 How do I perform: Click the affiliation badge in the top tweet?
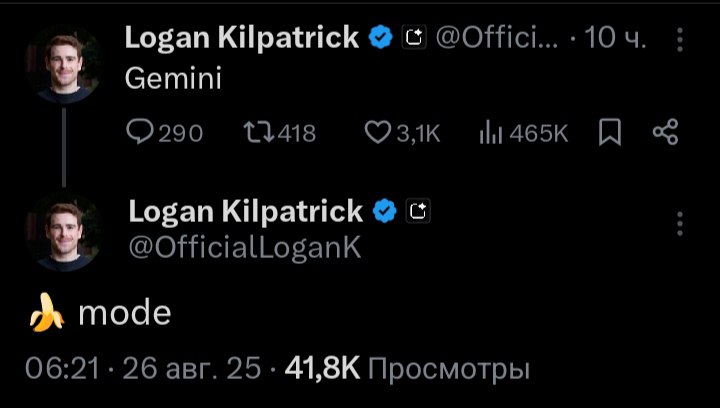point(413,39)
